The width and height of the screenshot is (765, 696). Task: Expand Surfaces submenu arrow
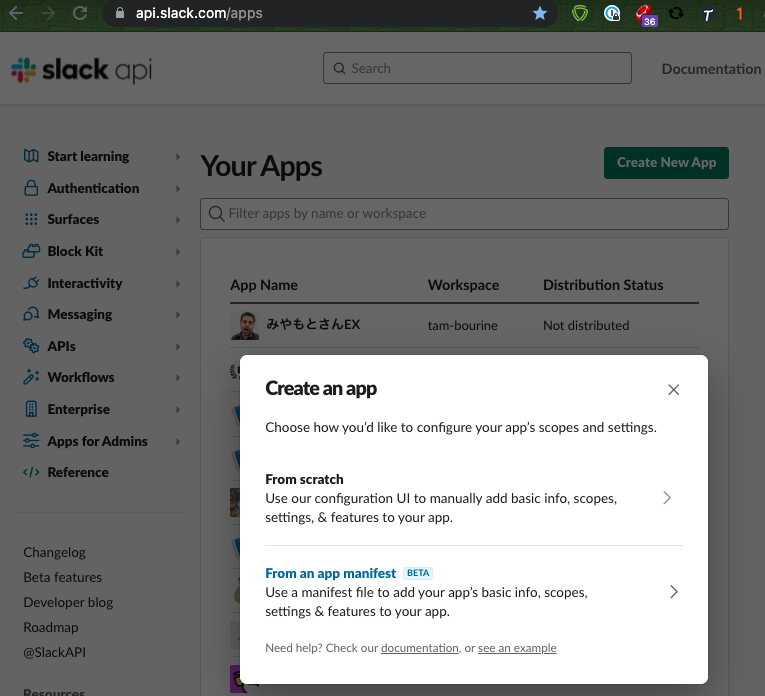[x=178, y=220]
